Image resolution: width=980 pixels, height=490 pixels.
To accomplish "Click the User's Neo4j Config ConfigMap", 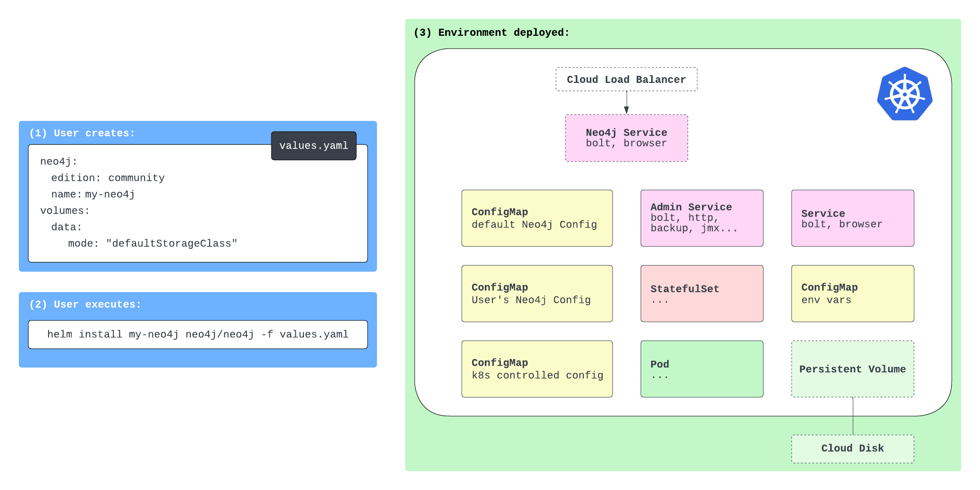I will [x=537, y=294].
